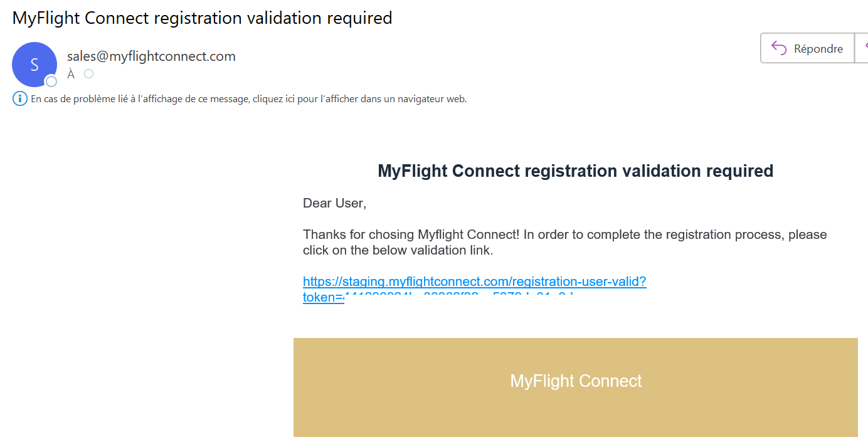Click the purple reply arrow icon
The width and height of the screenshot is (868, 437).
[779, 48]
